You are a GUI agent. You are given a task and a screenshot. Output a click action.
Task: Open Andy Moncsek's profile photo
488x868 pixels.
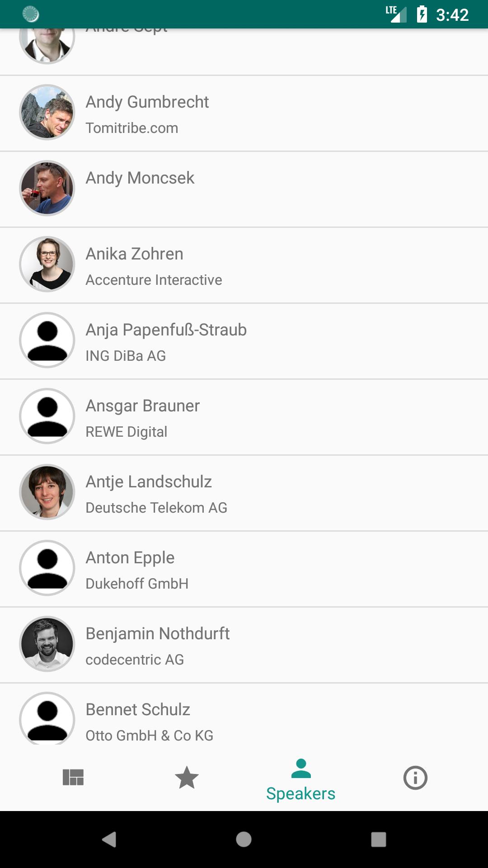(47, 188)
